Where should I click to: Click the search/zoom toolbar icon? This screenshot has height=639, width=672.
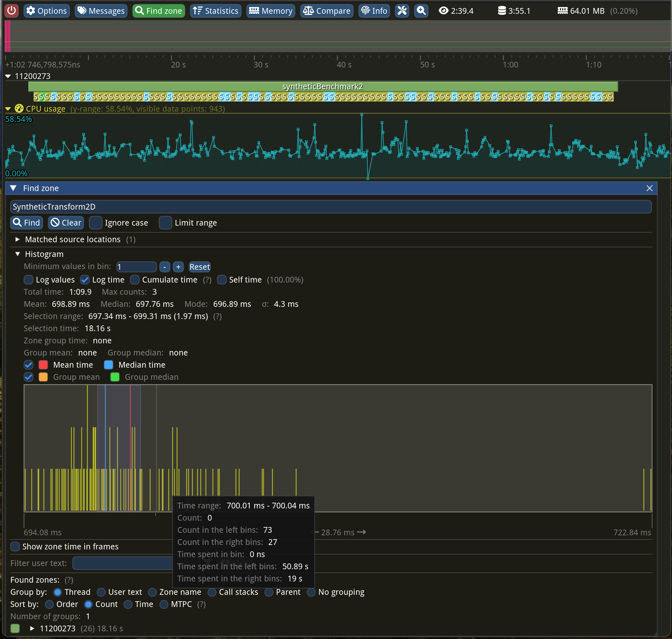pos(422,10)
